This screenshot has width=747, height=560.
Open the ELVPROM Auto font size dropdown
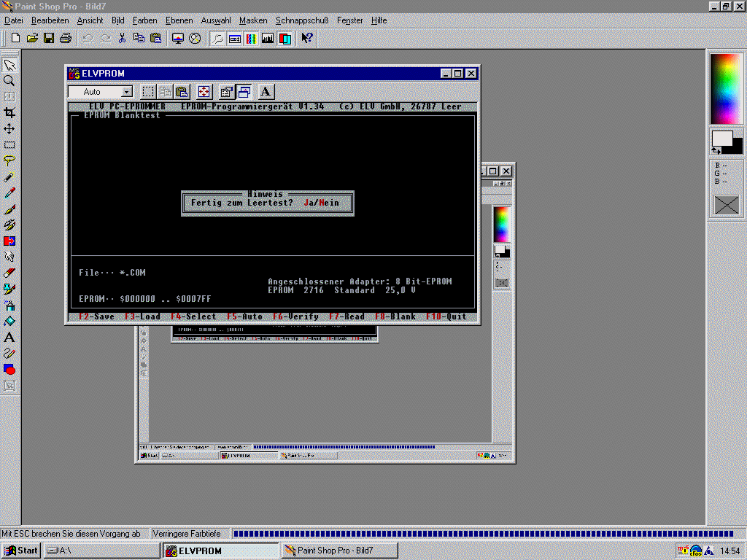[x=126, y=92]
